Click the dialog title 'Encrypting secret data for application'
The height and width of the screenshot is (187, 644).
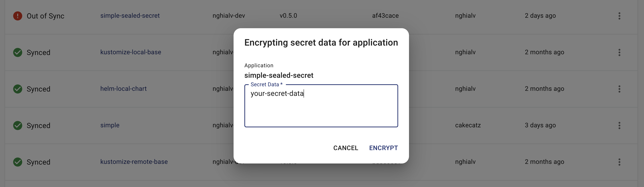[x=321, y=43]
